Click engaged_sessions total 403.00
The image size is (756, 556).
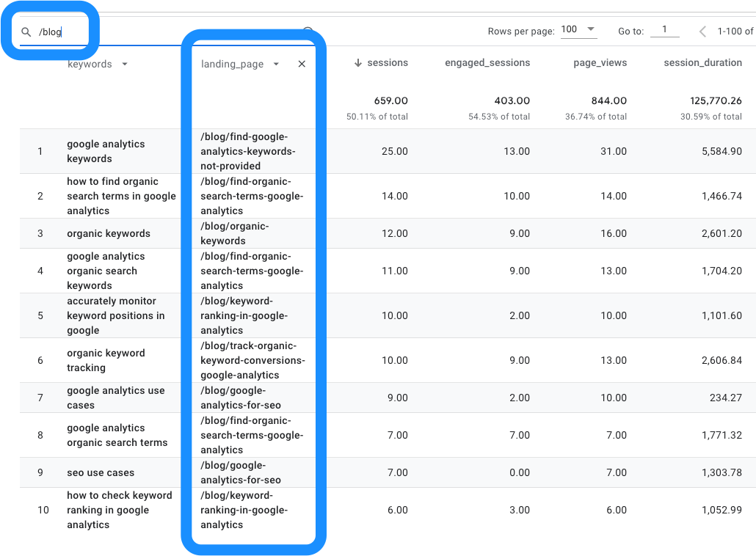pos(512,100)
